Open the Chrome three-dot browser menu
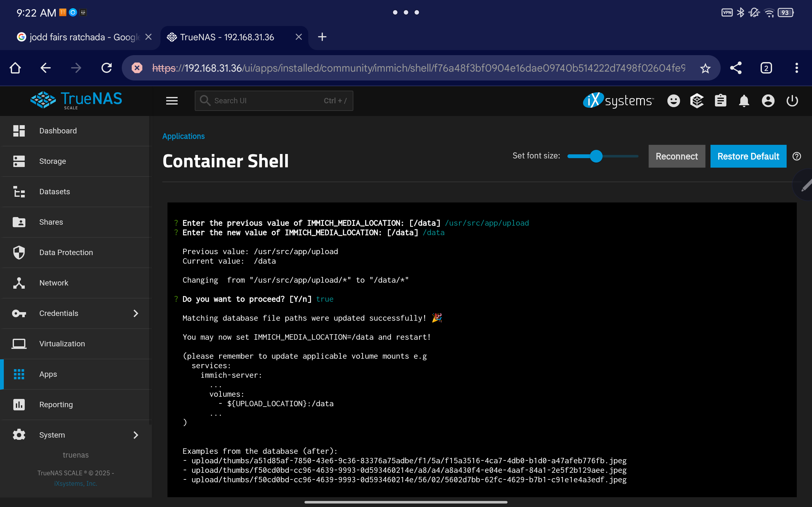 point(796,68)
